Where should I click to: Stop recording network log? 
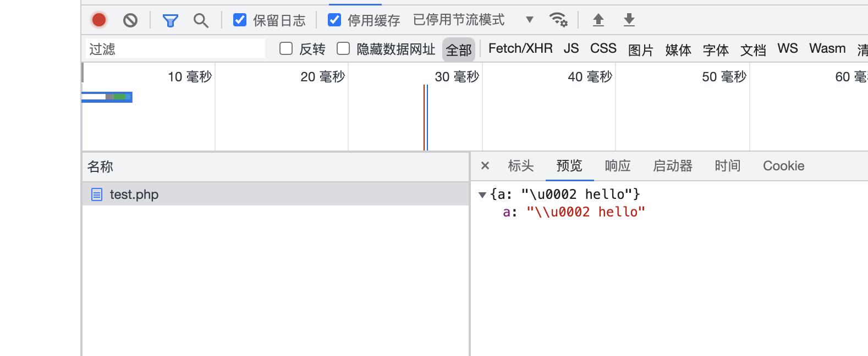(x=99, y=20)
